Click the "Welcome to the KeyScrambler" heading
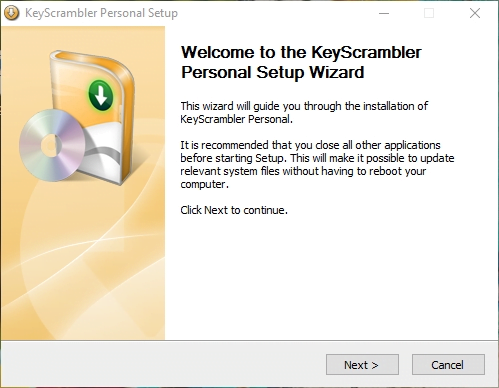This screenshot has height=388, width=499. [301, 52]
